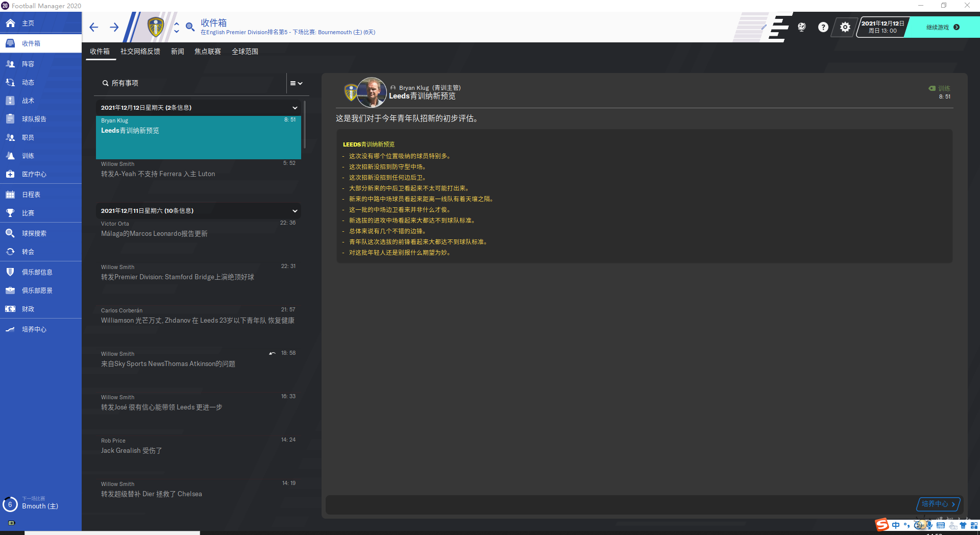
Task: Click the Sogou input method taskbar icon
Action: click(882, 525)
